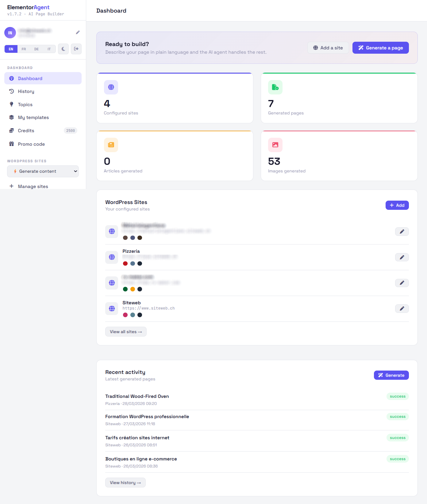Edit profile using pencil icon near avatar

(x=78, y=33)
